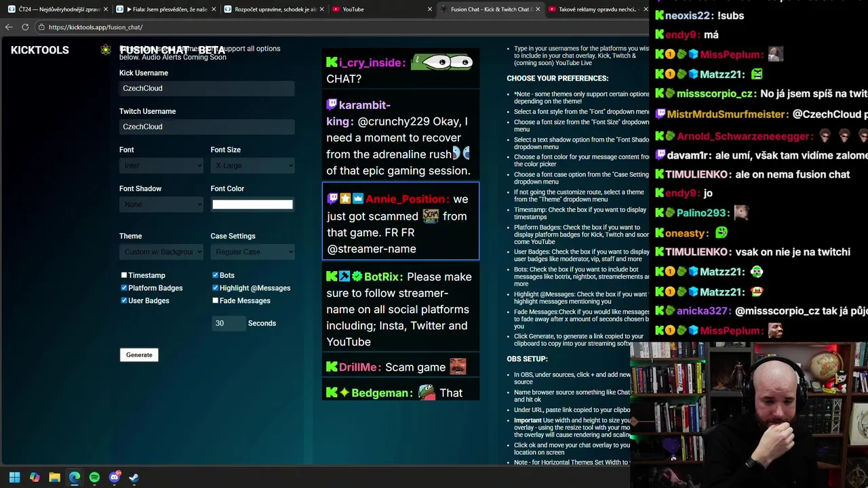Screen dimensions: 868x488
Task: Close the ČT24 tab
Action: [x=106, y=9]
